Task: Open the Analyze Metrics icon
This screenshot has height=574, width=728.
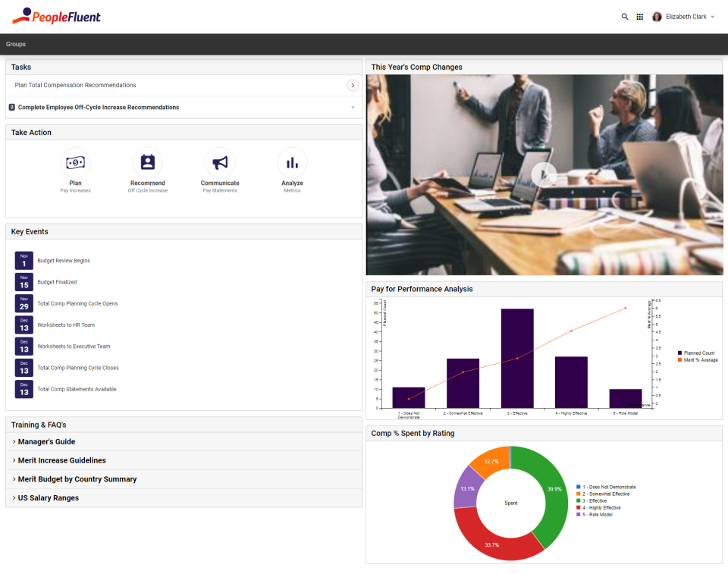Action: 291,162
